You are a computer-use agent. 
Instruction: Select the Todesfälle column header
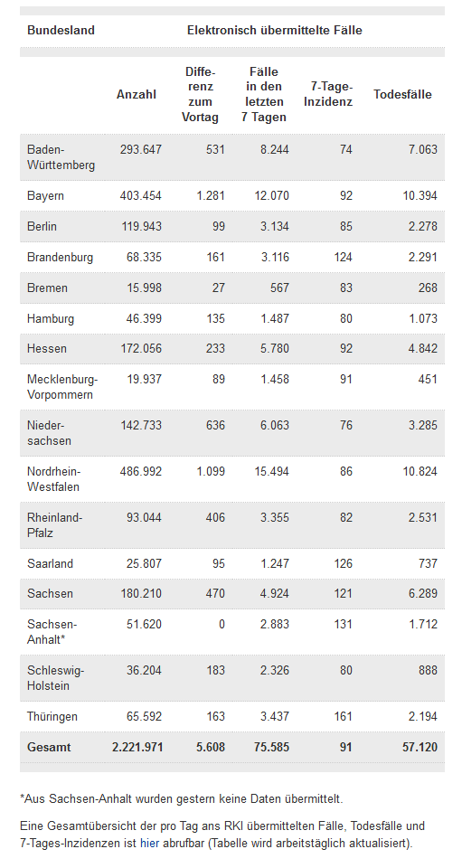403,95
